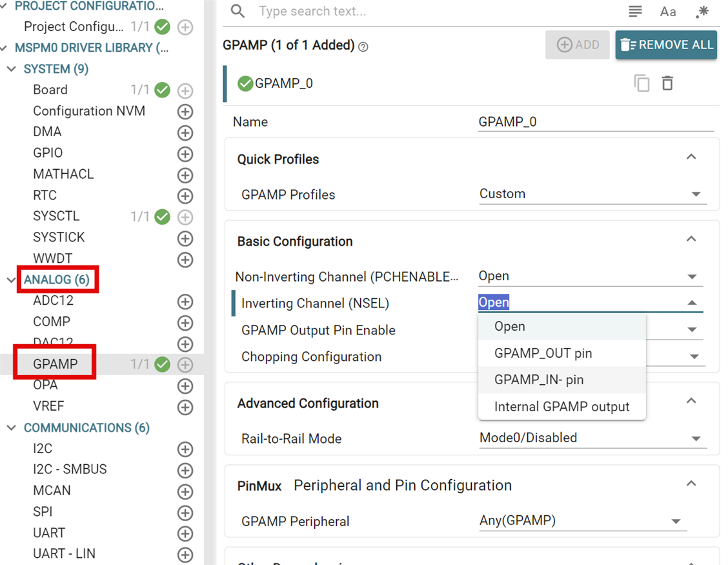Open the Non-Inverting Channel dropdown
The width and height of the screenshot is (728, 565).
pyautogui.click(x=591, y=276)
